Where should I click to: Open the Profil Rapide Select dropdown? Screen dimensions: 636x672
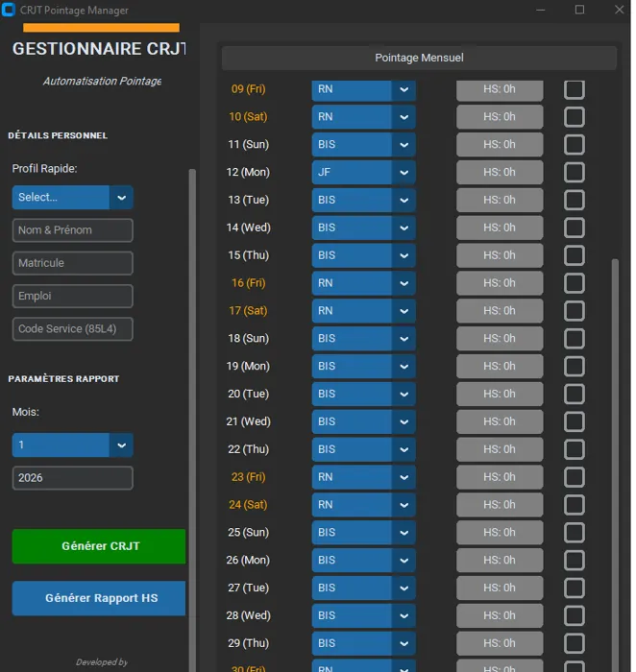[x=72, y=198]
